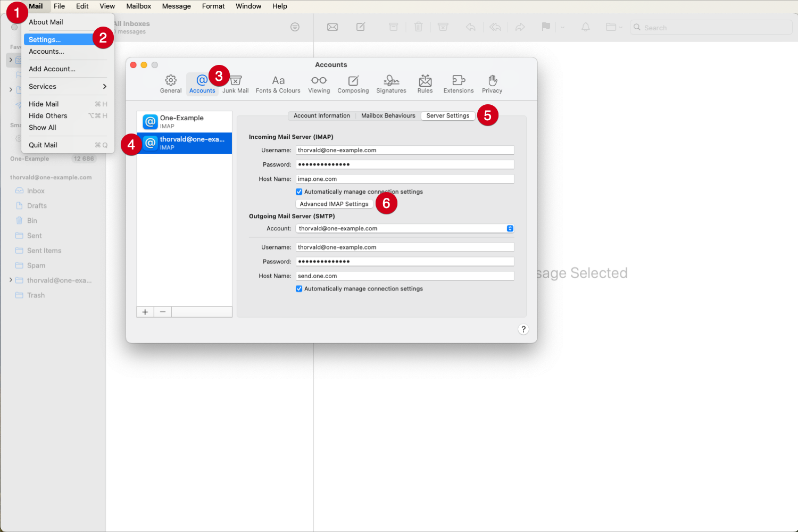Switch to the Mailbox Behaviours tab
Viewport: 798px width, 532px height.
388,115
